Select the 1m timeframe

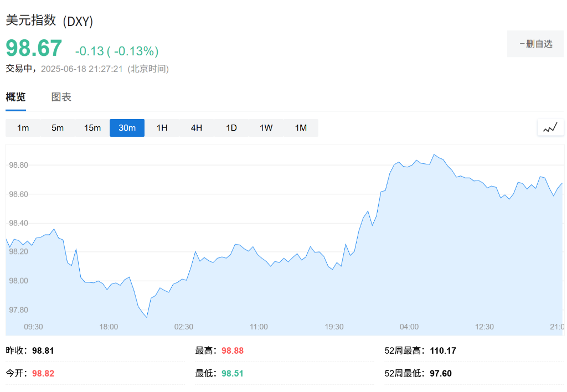click(23, 127)
